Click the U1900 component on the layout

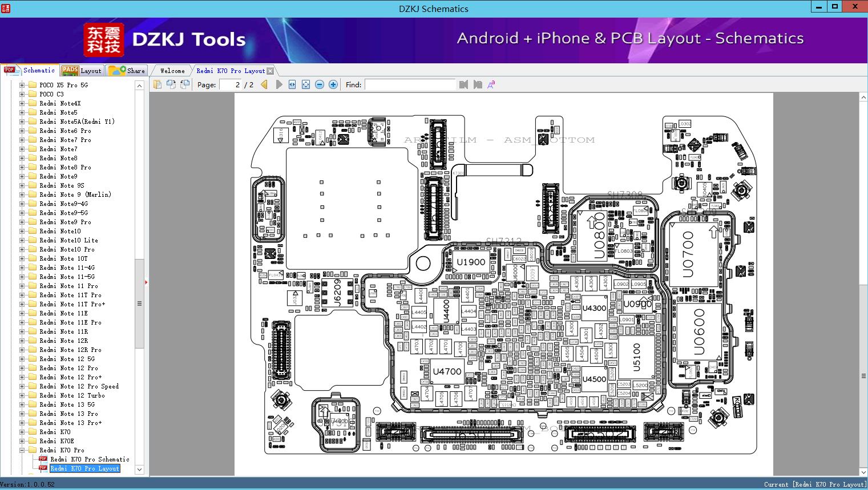(471, 262)
